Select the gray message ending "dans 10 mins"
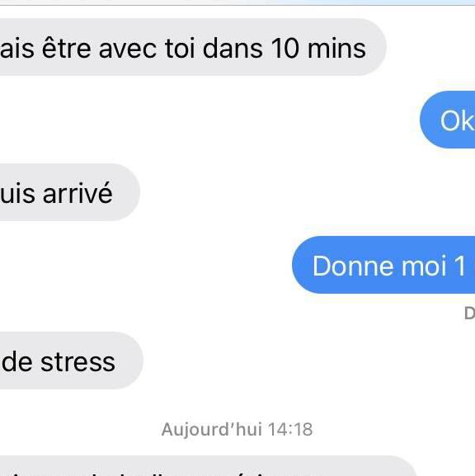The width and height of the screenshot is (475, 476). (193, 47)
